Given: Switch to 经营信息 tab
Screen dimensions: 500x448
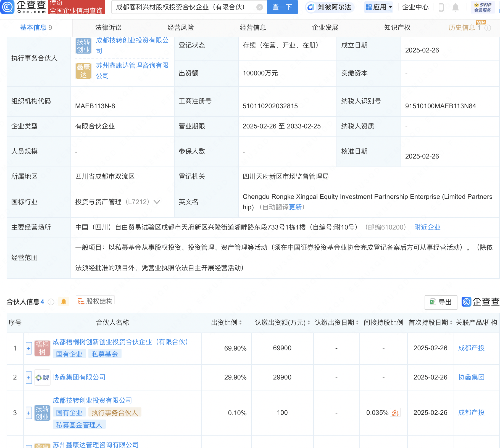Looking at the screenshot, I should pyautogui.click(x=253, y=28).
